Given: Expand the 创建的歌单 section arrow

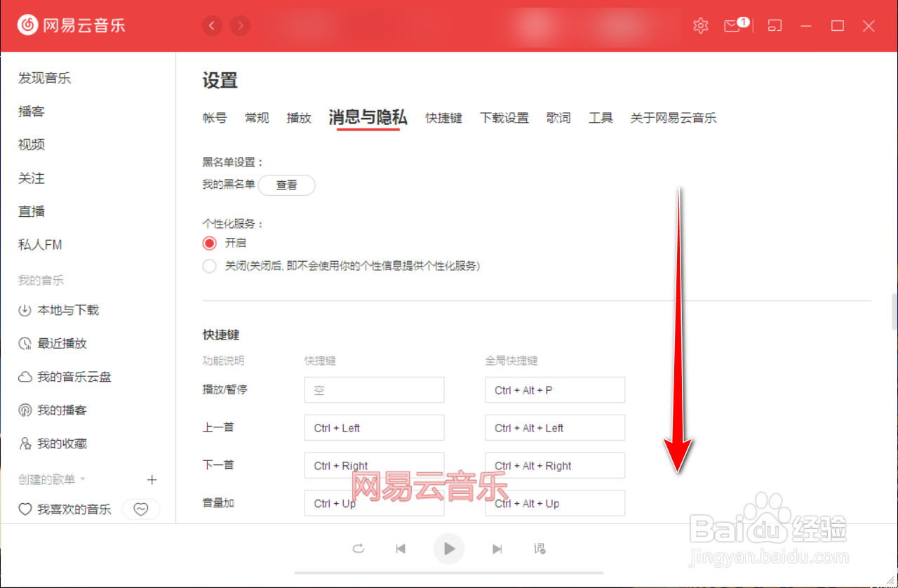Looking at the screenshot, I should tap(83, 479).
